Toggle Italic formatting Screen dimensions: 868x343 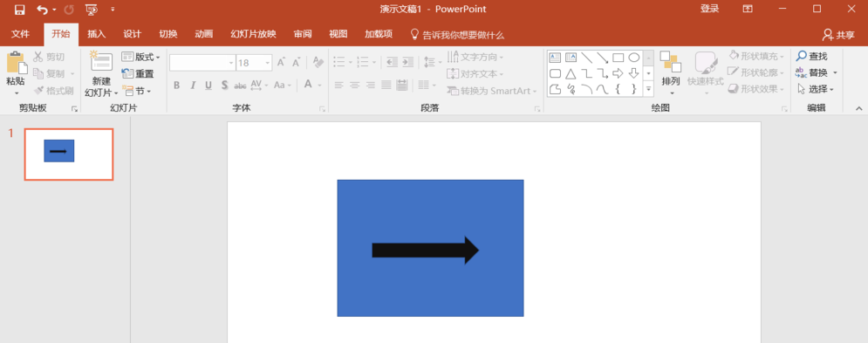[193, 86]
